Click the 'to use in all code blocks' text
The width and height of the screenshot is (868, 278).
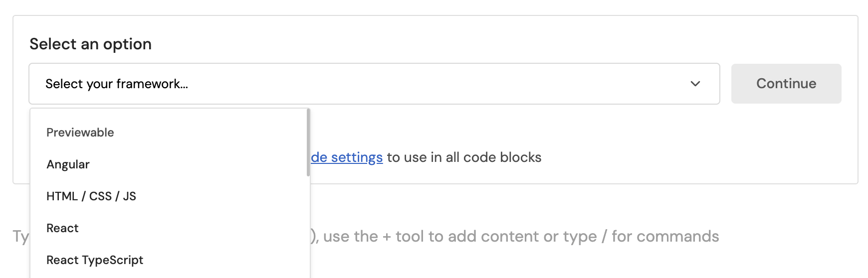464,157
